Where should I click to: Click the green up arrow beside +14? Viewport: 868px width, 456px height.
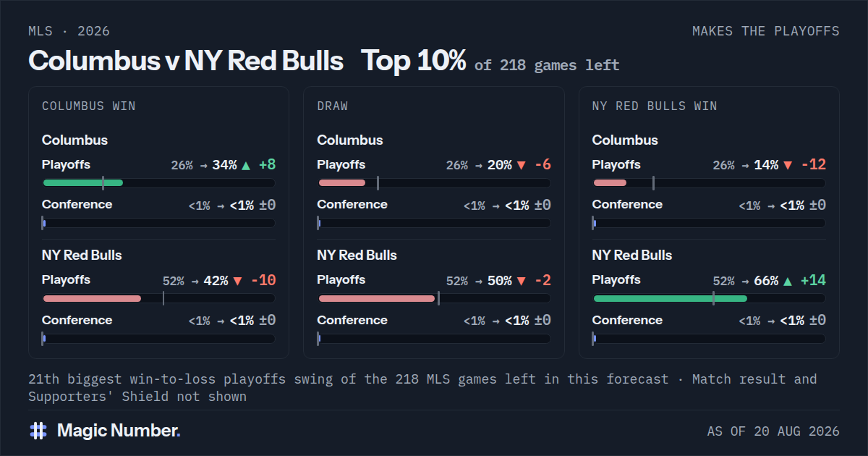click(x=788, y=281)
